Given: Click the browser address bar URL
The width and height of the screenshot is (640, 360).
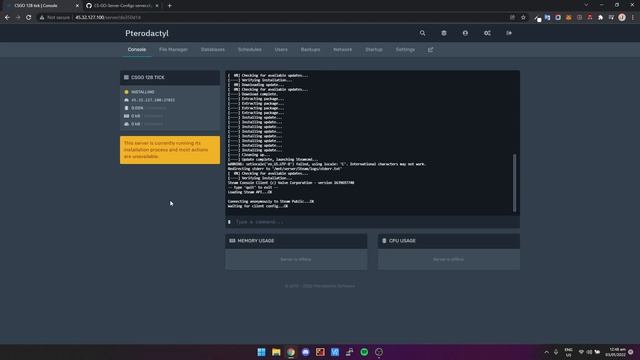Looking at the screenshot, I should (108, 18).
